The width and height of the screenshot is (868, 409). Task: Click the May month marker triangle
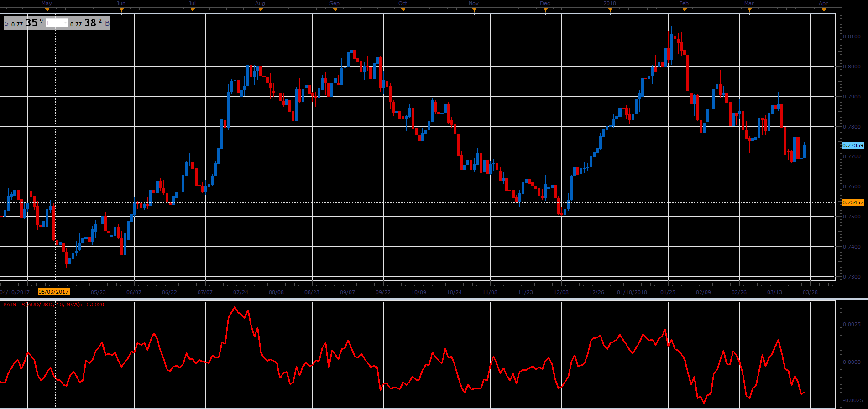(x=47, y=10)
